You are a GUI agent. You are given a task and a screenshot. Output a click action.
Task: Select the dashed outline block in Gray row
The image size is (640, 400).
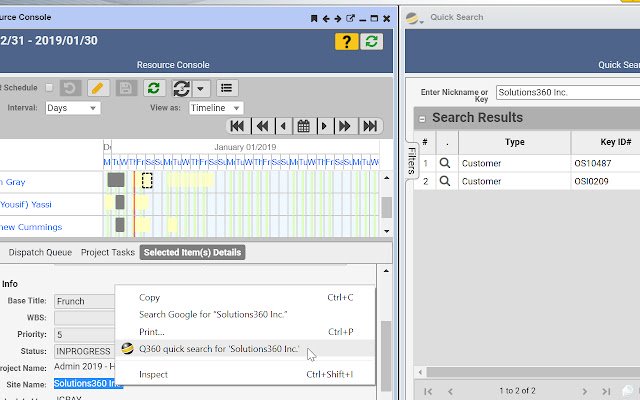pyautogui.click(x=147, y=180)
